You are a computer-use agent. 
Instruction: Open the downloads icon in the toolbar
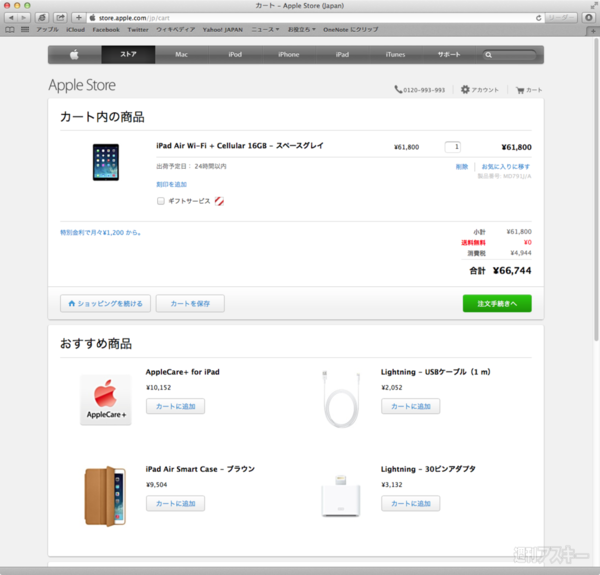(589, 18)
